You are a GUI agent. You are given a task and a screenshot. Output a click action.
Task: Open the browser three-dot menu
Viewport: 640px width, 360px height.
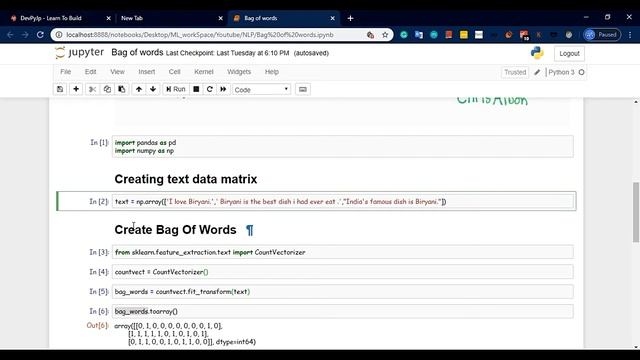coord(630,35)
